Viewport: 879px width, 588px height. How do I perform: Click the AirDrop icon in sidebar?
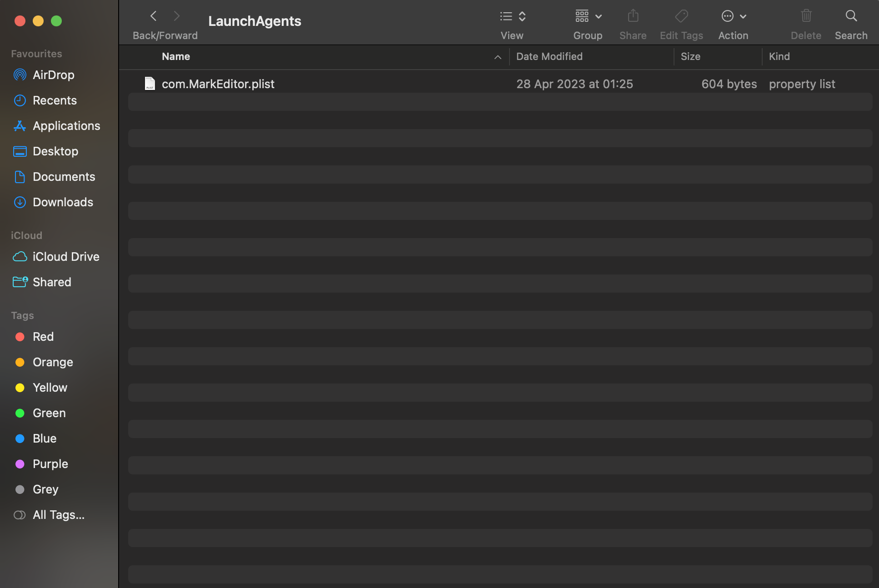20,75
